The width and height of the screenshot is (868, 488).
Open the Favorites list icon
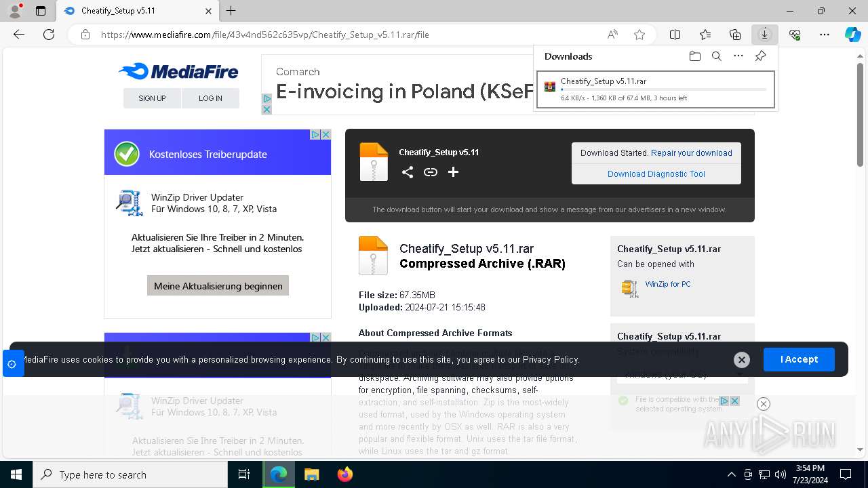705,35
